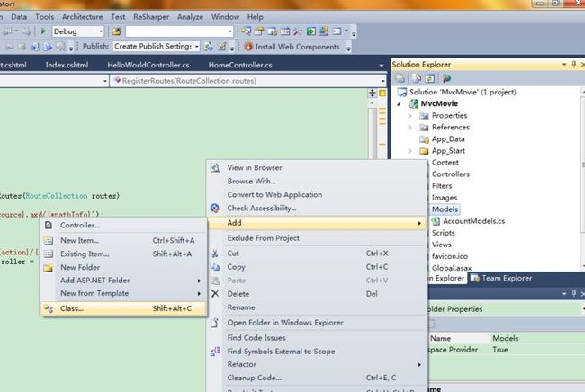This screenshot has width=585, height=392.
Task: Click the editor split window icon
Action: 373,93
